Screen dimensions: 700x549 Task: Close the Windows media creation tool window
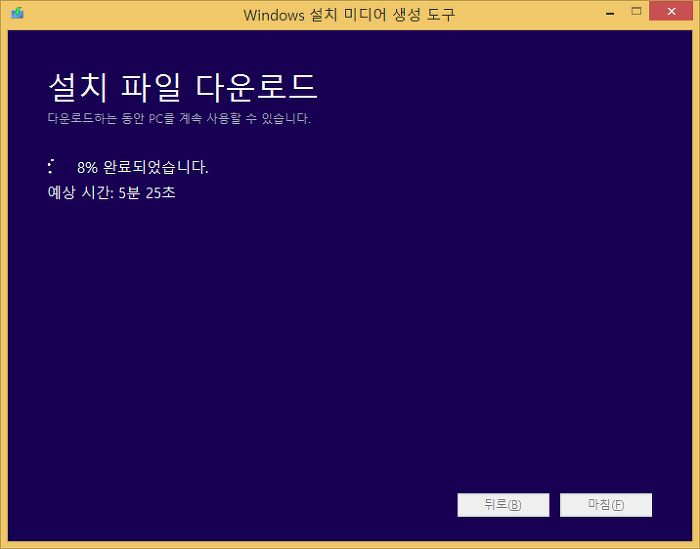[x=671, y=12]
